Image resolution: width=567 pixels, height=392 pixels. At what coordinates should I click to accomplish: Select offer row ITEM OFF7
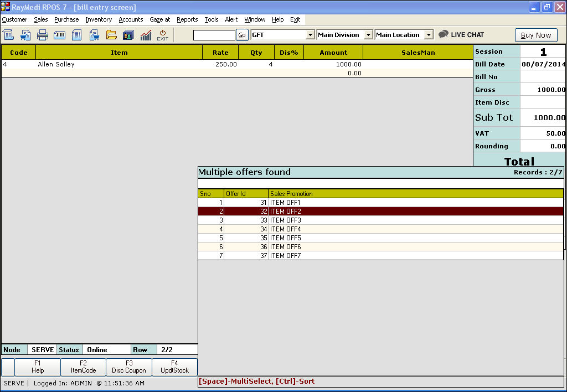tap(381, 256)
